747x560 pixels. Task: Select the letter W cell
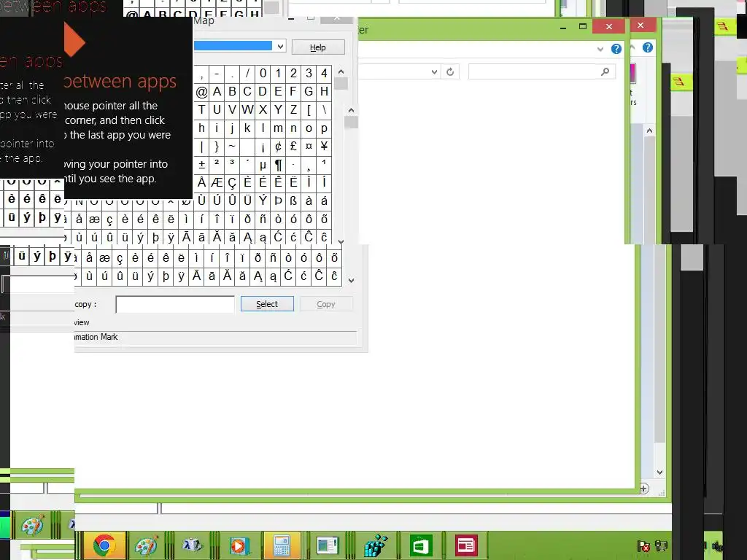pos(247,109)
